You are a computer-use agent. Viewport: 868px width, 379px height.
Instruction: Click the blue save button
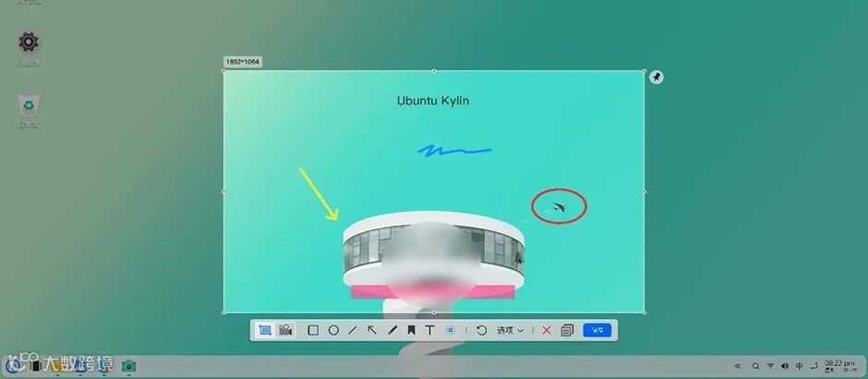coord(597,330)
